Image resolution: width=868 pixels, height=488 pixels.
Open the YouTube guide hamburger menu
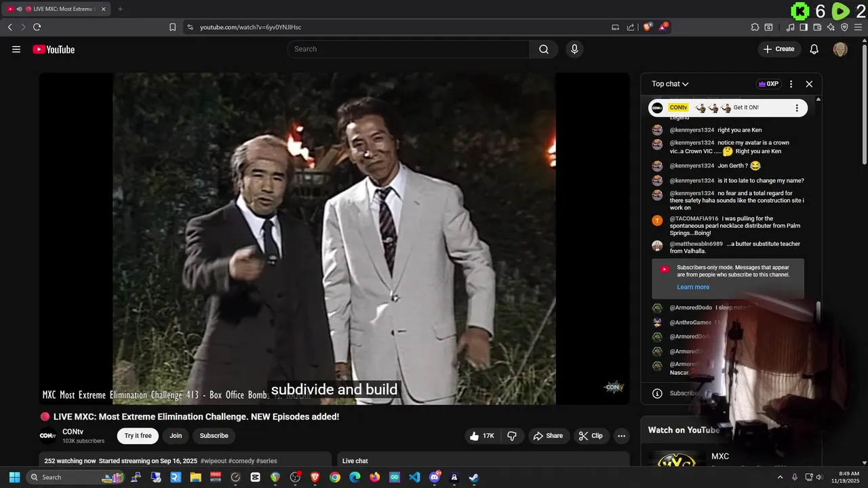[16, 49]
